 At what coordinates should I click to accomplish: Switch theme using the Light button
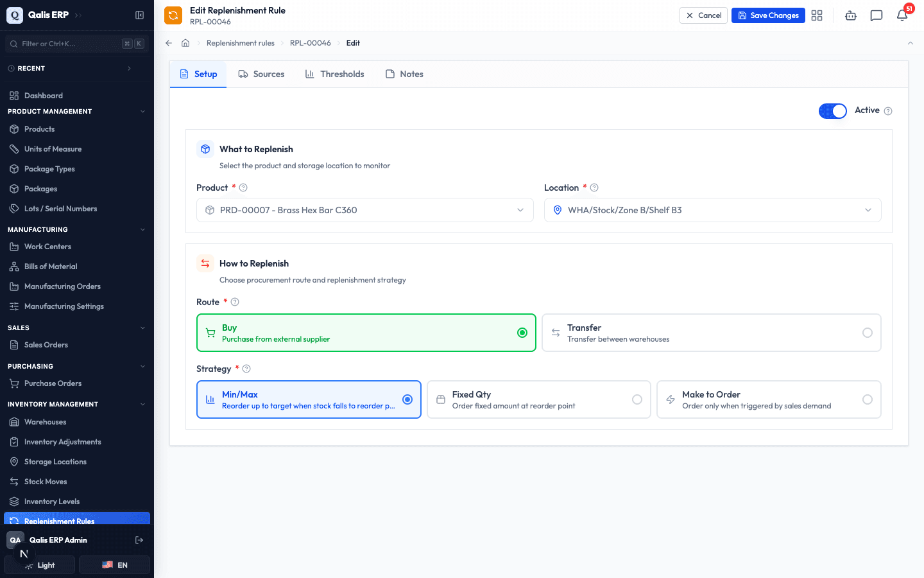click(40, 565)
